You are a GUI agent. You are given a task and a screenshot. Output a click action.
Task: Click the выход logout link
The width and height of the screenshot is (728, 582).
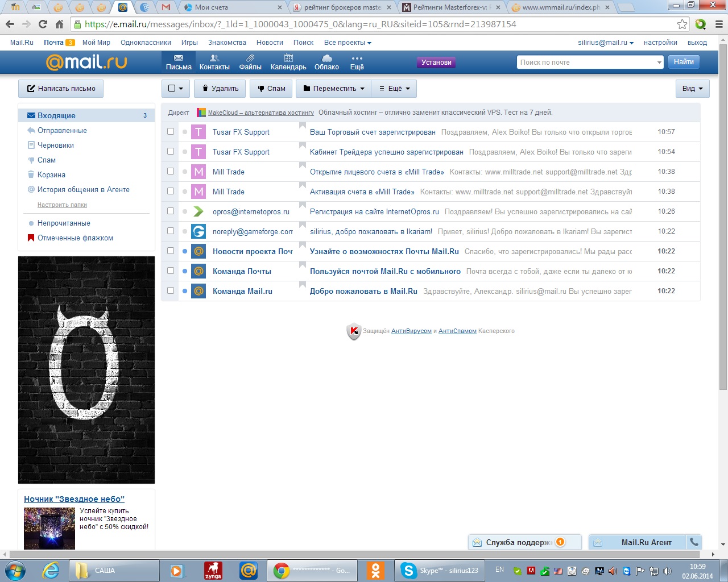[697, 43]
